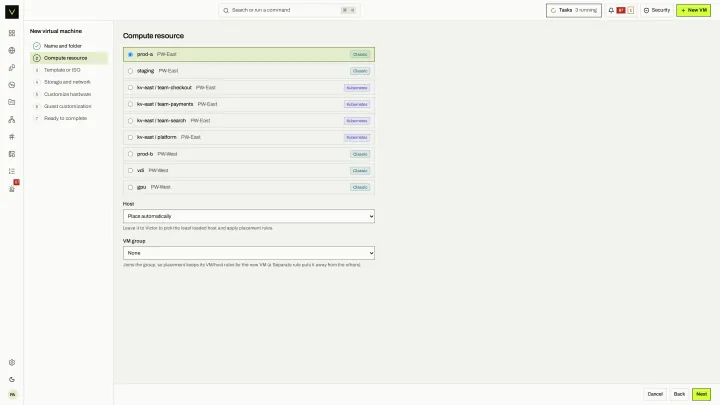Click the New virtual machine title

56,31
